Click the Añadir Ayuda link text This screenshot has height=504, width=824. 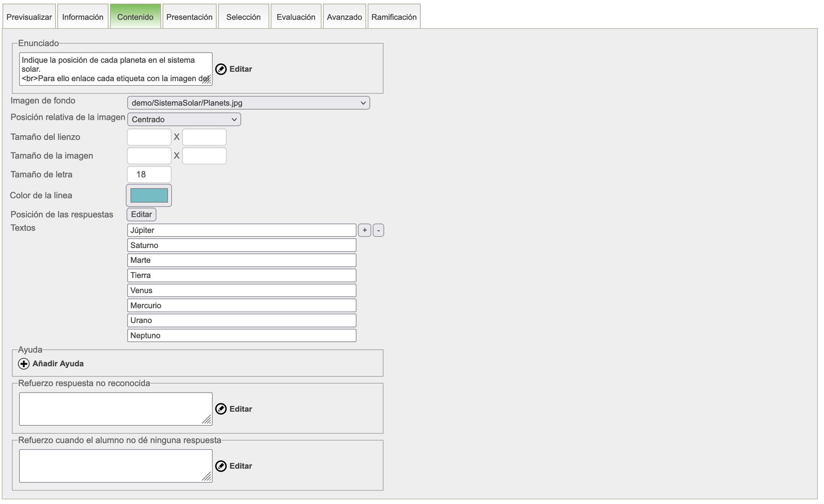click(58, 364)
